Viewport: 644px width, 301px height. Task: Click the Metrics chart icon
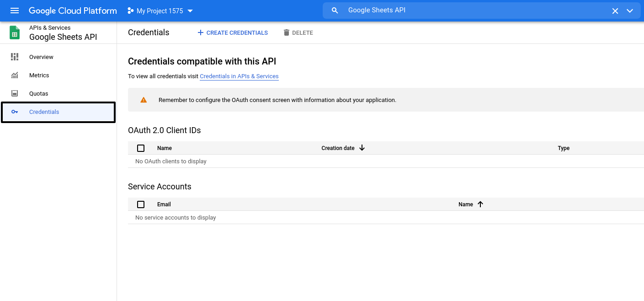click(15, 75)
